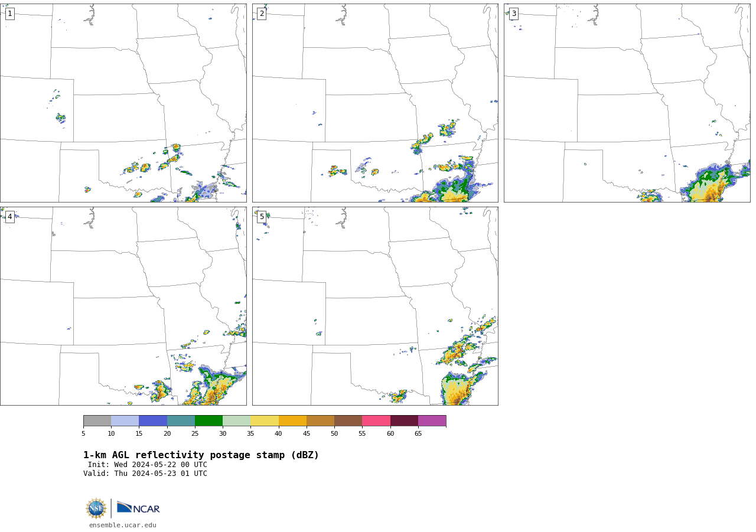Select the brown 50-55 dBZ swatch
This screenshot has width=756, height=532.
(x=348, y=421)
